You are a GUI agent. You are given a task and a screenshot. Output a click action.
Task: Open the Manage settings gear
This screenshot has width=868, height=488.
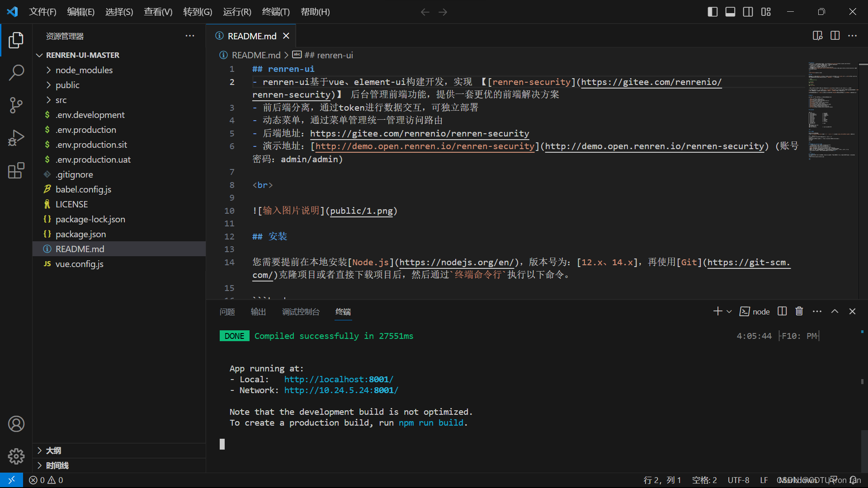pyautogui.click(x=16, y=456)
